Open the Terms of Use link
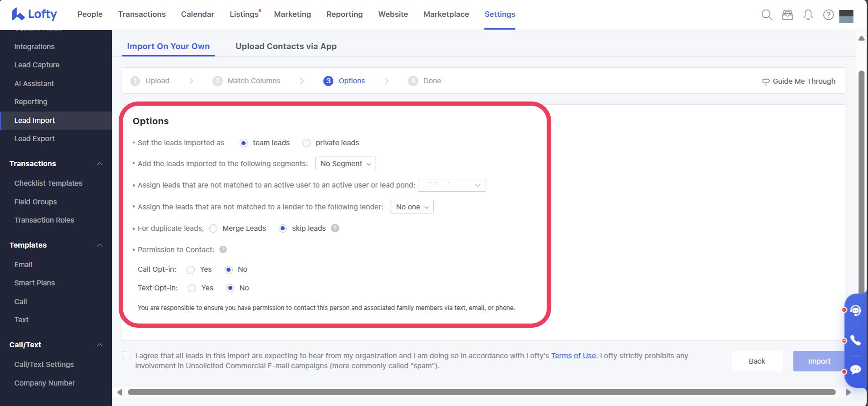The image size is (868, 406). (573, 355)
